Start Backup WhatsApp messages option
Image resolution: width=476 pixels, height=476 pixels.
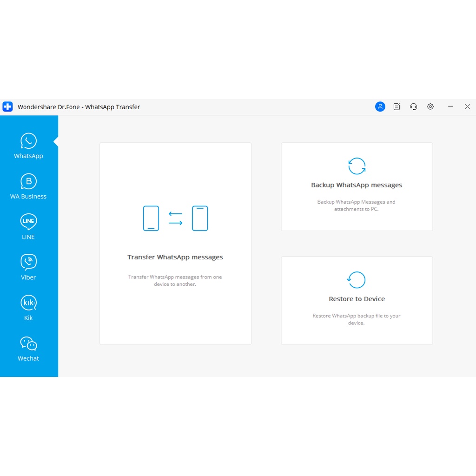pos(357,185)
